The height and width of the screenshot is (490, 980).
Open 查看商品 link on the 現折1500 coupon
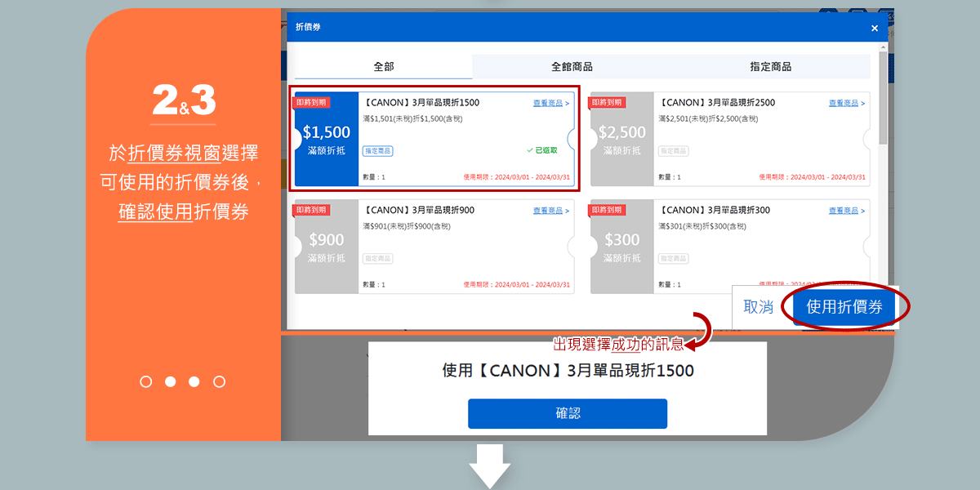[x=551, y=103]
